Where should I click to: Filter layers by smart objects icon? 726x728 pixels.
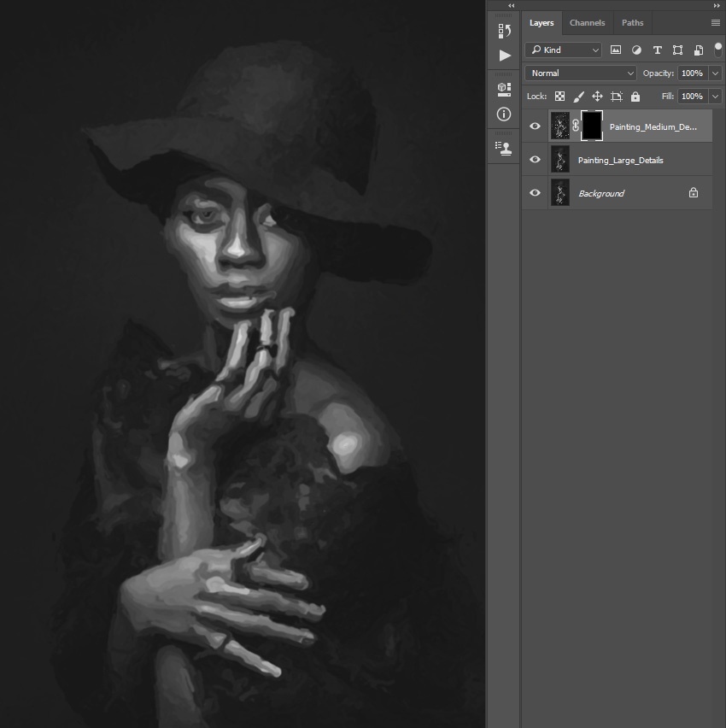[x=698, y=50]
